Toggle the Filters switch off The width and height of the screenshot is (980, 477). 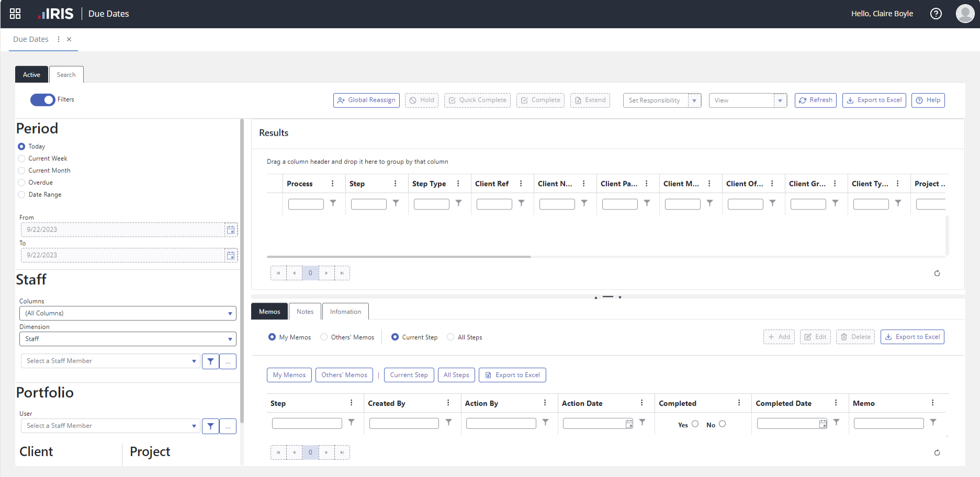click(42, 99)
